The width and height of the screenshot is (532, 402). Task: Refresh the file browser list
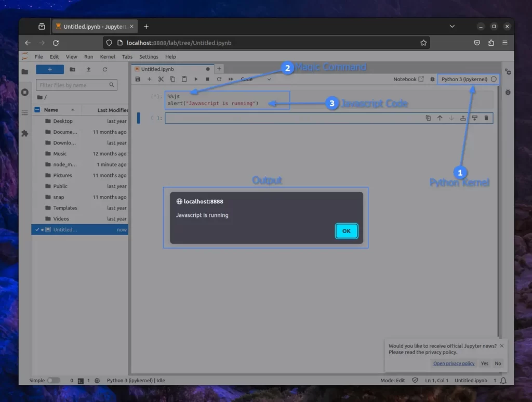click(105, 69)
